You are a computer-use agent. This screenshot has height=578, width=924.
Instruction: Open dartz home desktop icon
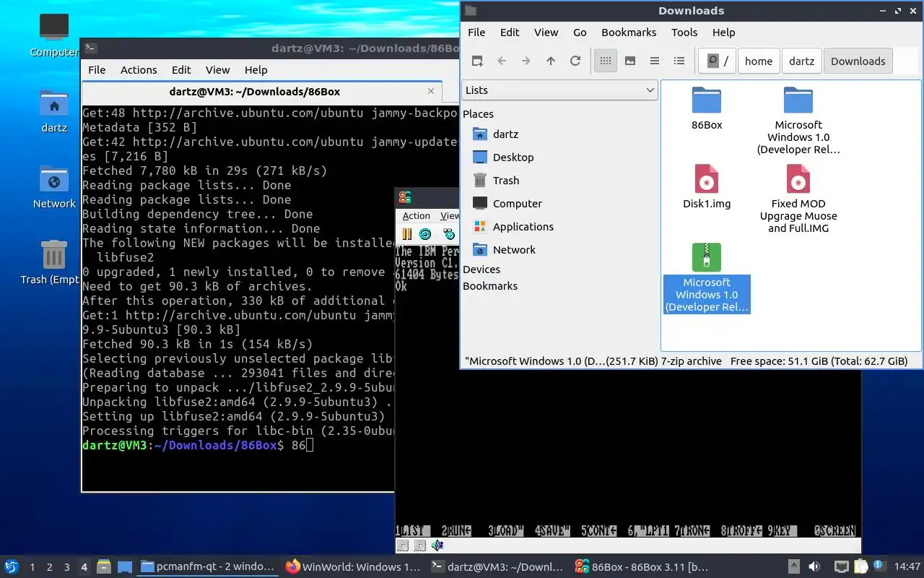point(54,111)
